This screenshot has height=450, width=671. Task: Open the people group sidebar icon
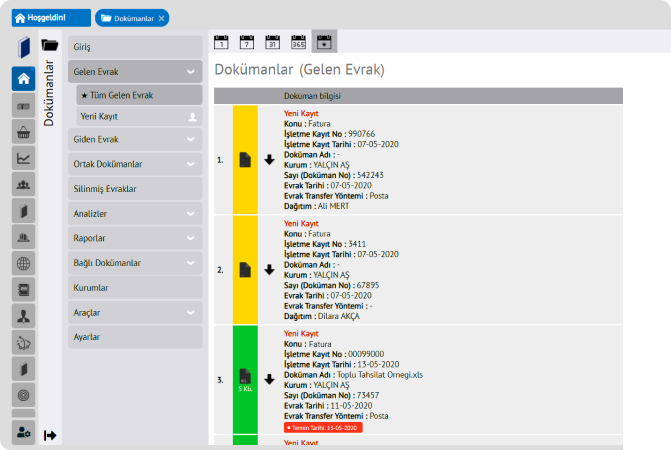tap(24, 185)
